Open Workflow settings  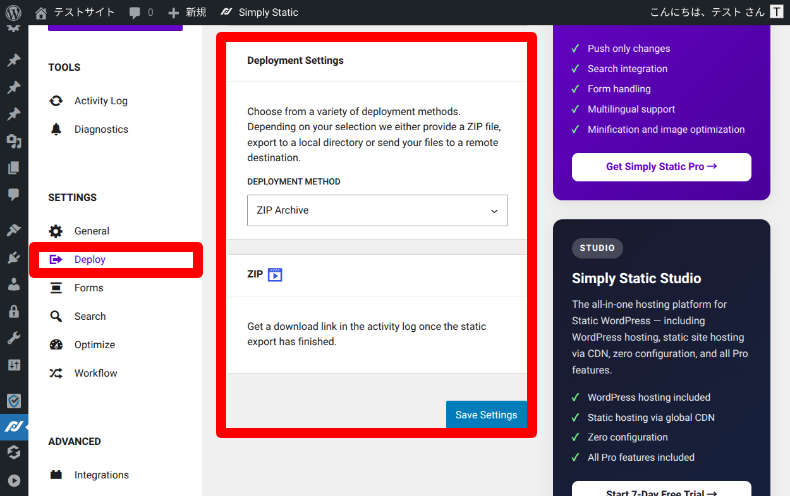tap(96, 373)
